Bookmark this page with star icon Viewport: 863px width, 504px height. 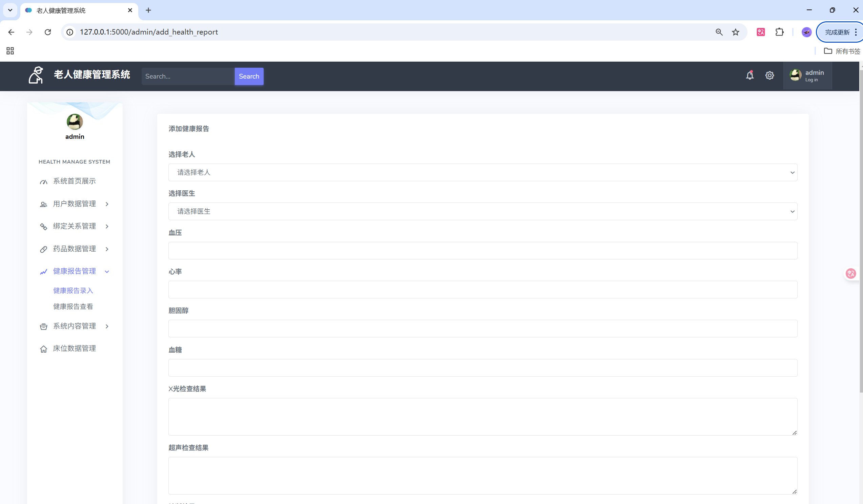pos(736,32)
